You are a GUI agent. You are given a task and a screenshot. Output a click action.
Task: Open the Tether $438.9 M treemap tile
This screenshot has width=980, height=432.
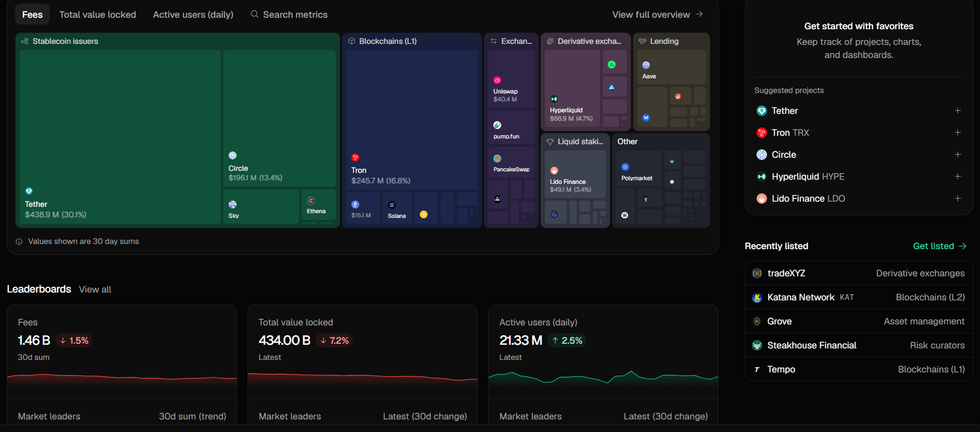pos(120,137)
